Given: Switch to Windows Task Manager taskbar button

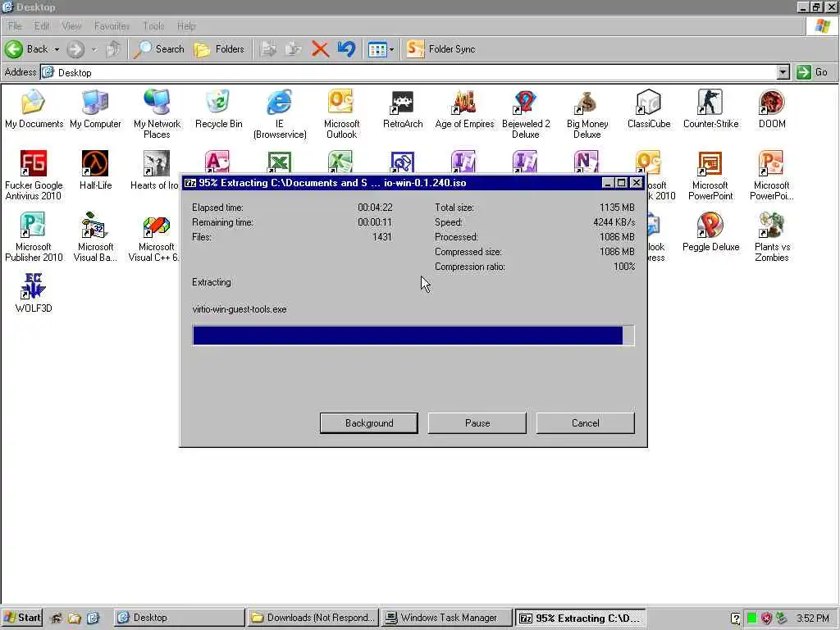Looking at the screenshot, I should [447, 618].
